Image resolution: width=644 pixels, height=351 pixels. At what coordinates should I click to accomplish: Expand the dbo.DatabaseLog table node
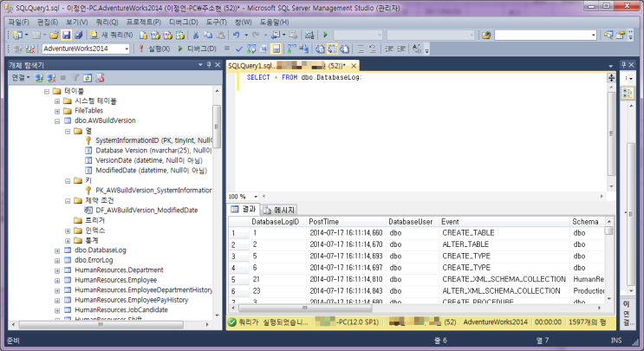click(x=57, y=250)
